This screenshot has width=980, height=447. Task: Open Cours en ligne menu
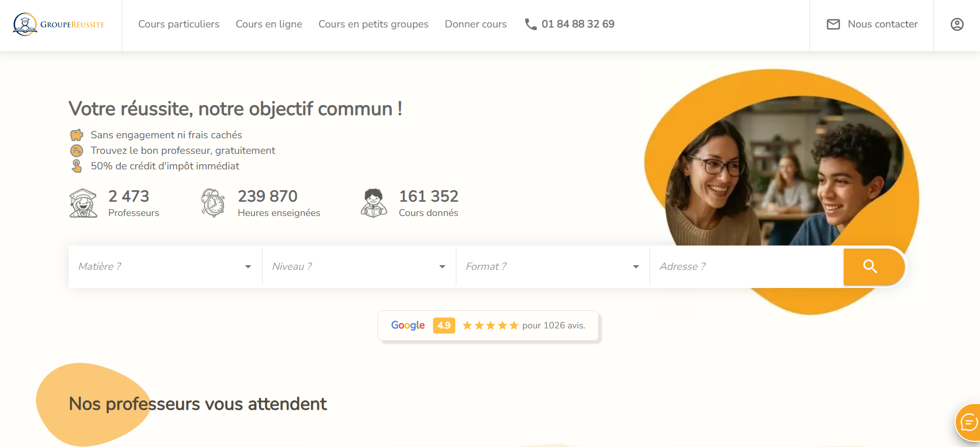pyautogui.click(x=269, y=24)
